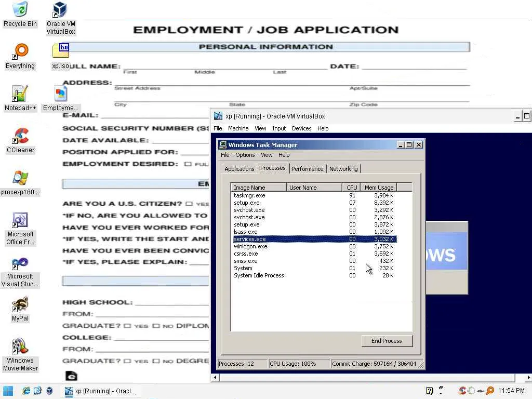Open the Start button on the taskbar
The image size is (532, 399).
click(8, 391)
